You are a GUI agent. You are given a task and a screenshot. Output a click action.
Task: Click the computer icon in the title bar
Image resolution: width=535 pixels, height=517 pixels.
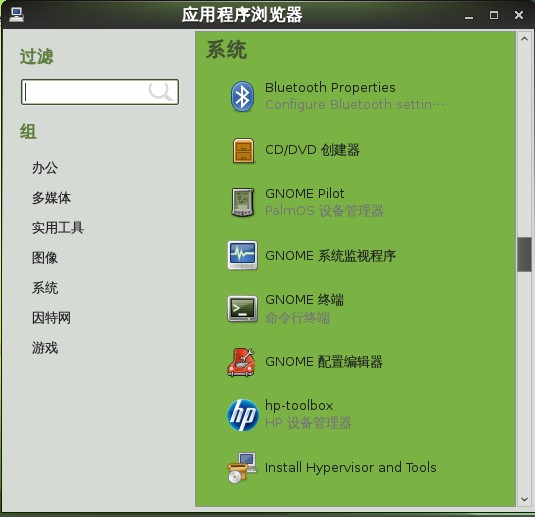tap(16, 15)
